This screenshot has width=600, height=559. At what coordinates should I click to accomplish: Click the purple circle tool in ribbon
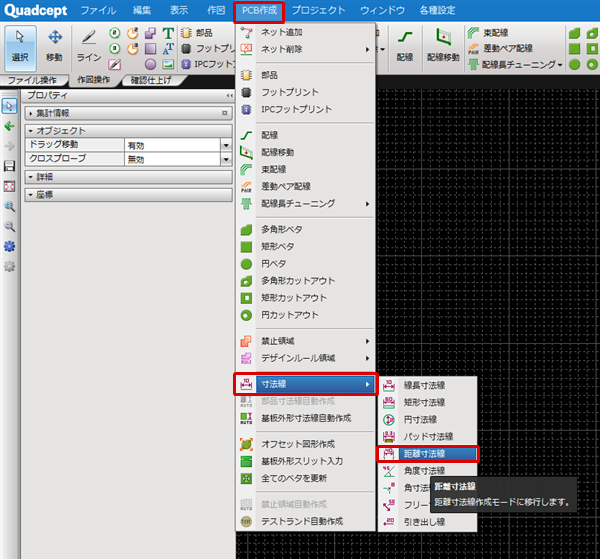(x=150, y=64)
